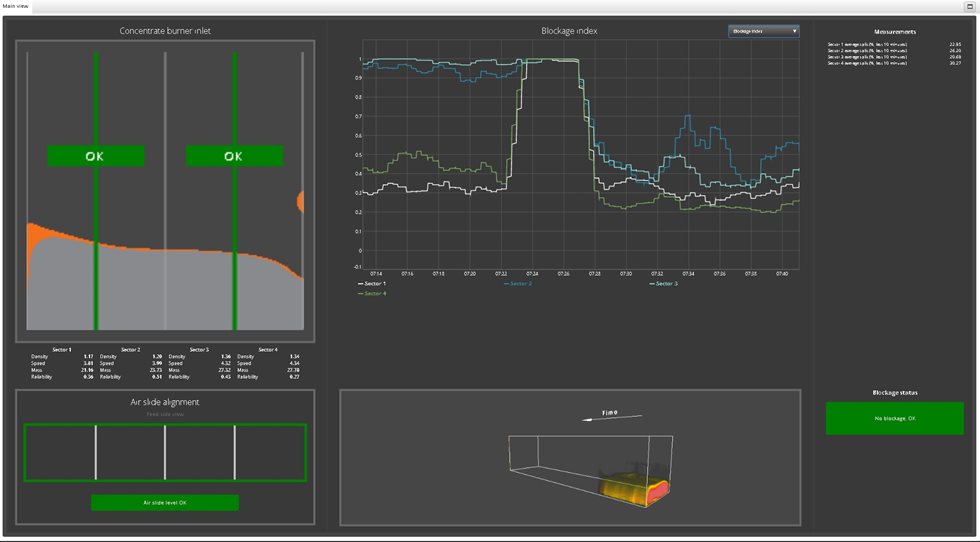Click the Sector 2 Density value

pyautogui.click(x=157, y=356)
